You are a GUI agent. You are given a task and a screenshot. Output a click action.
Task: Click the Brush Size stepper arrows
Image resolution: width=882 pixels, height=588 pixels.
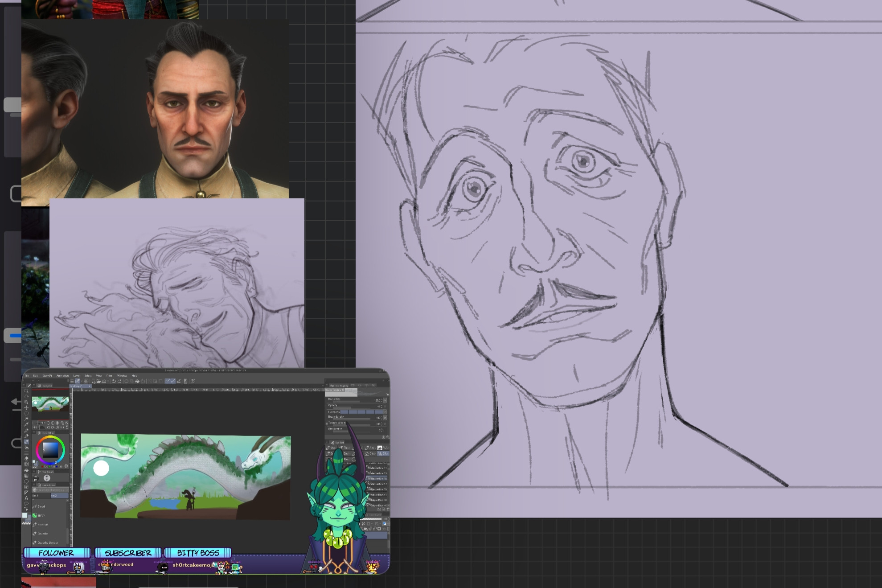[x=382, y=400]
